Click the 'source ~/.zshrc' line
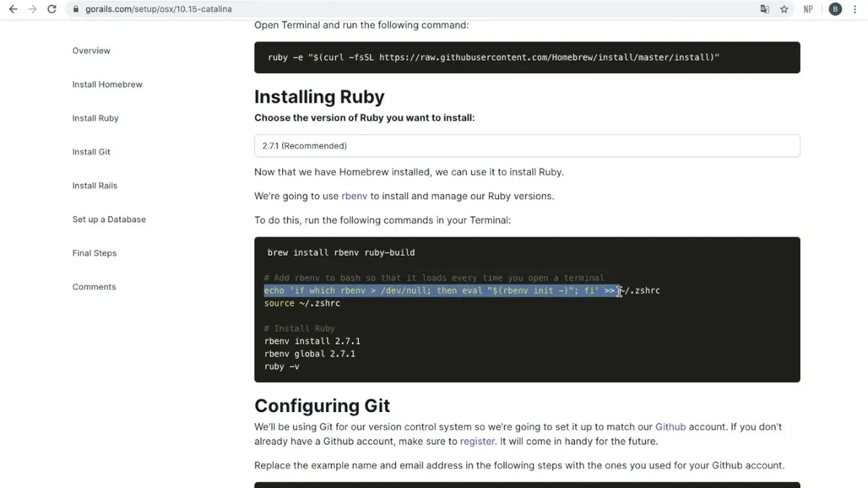The width and height of the screenshot is (868, 488). pyautogui.click(x=302, y=303)
